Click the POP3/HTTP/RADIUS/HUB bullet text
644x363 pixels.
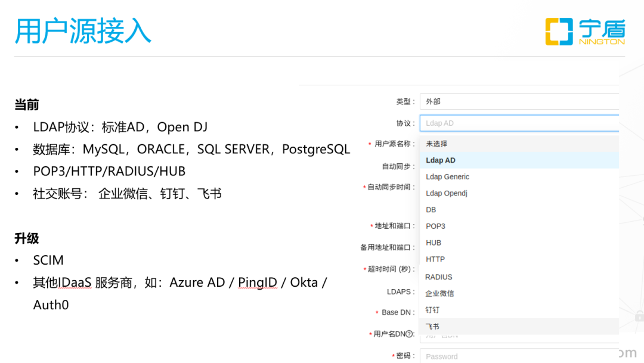[109, 171]
